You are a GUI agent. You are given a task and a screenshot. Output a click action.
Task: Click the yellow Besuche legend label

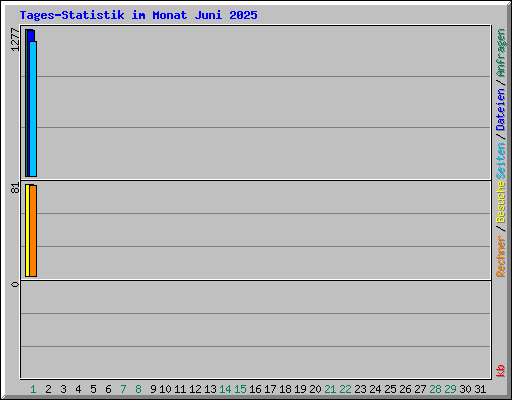tap(500, 202)
